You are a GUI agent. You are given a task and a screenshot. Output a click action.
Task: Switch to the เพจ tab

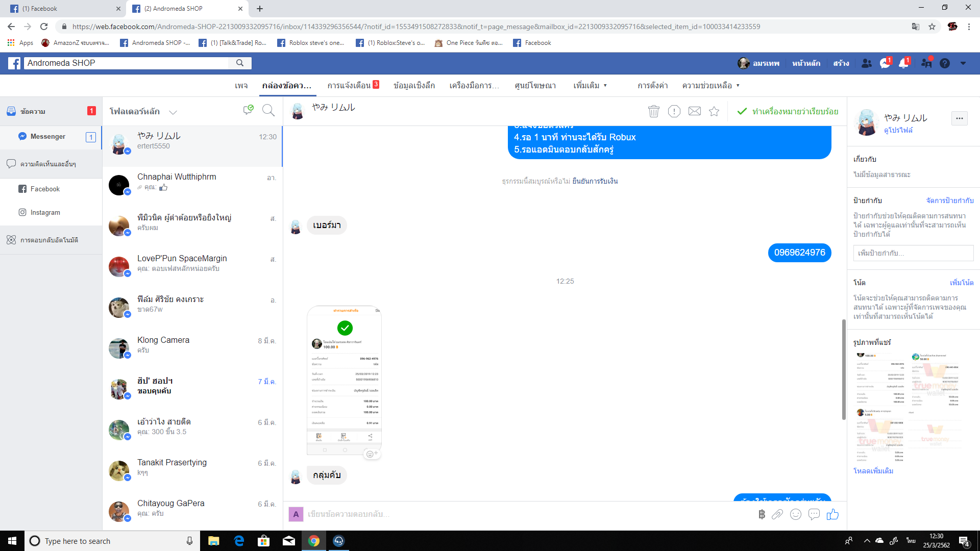pyautogui.click(x=241, y=86)
